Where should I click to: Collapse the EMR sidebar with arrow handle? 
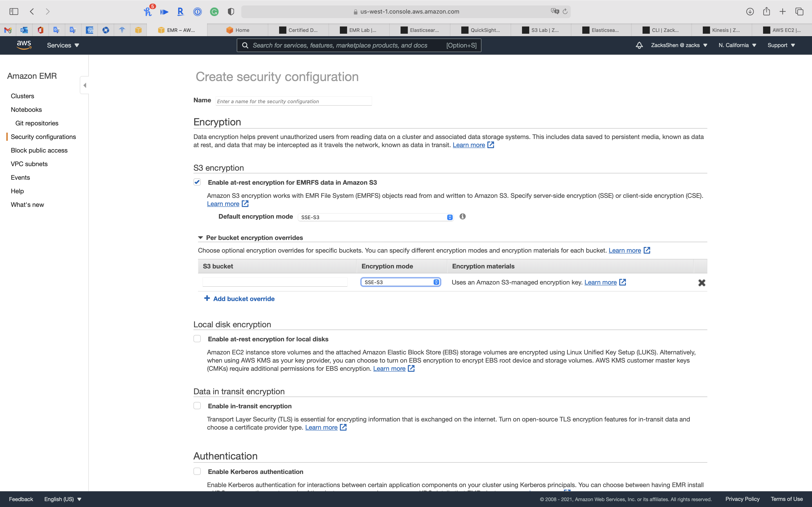click(85, 85)
